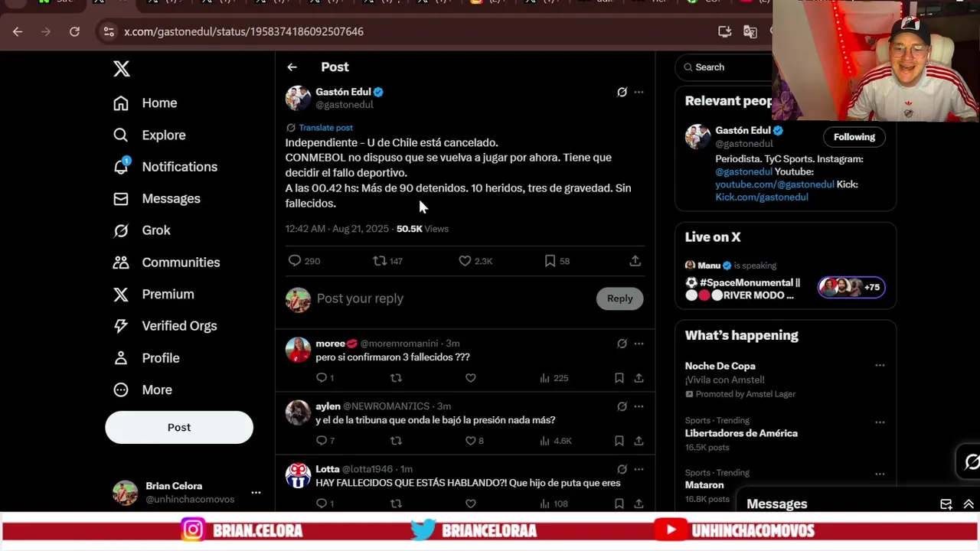Click the Post your reply field
The image size is (980, 551).
coord(452,298)
